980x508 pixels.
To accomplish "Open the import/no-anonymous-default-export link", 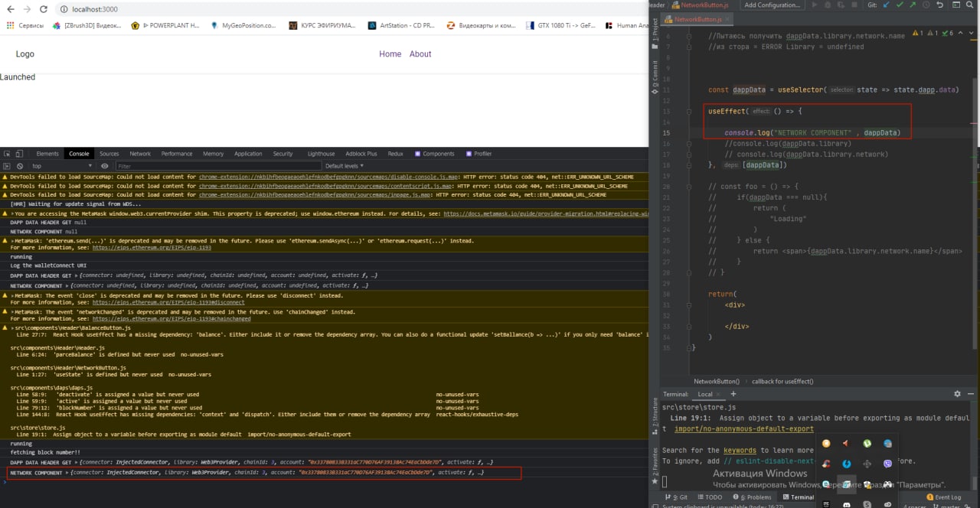I will 744,429.
